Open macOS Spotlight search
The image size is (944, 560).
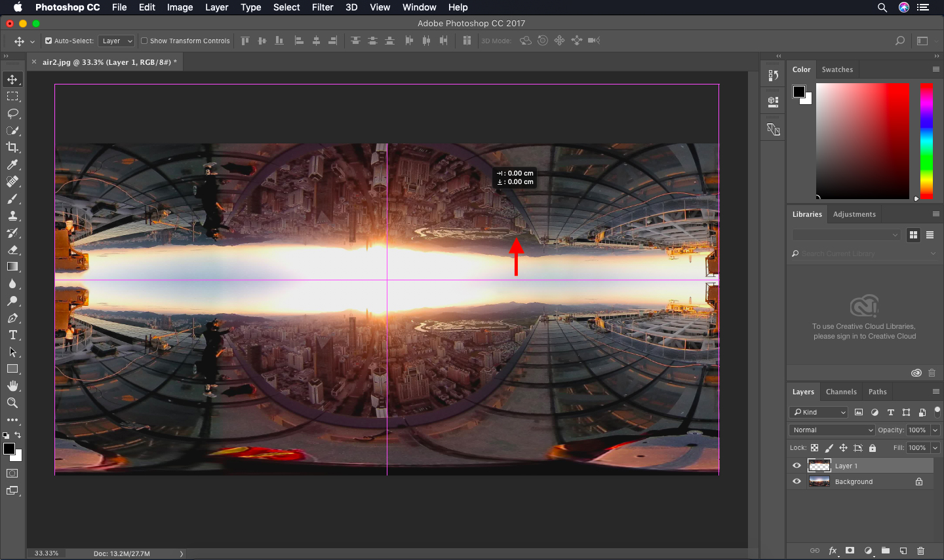click(x=882, y=7)
